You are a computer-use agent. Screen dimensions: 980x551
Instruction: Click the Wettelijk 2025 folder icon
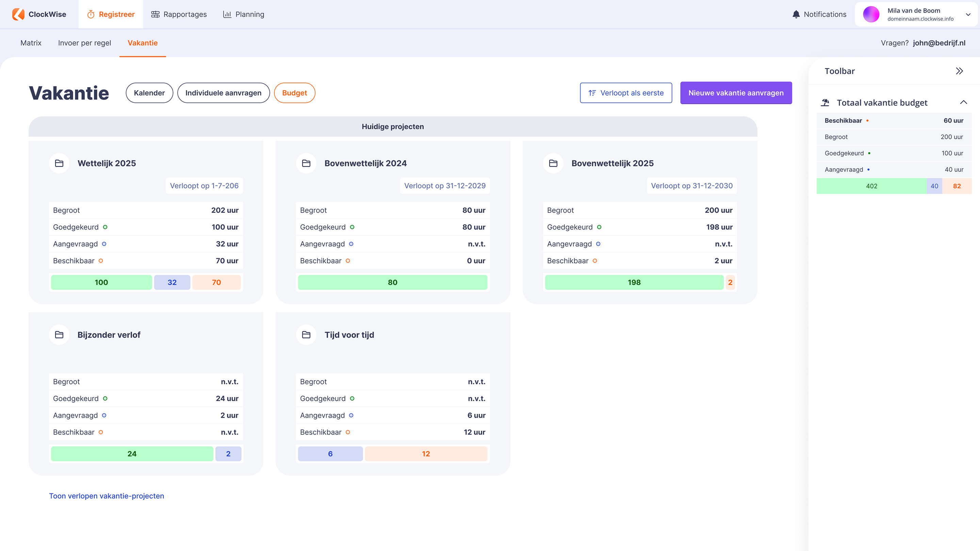59,163
